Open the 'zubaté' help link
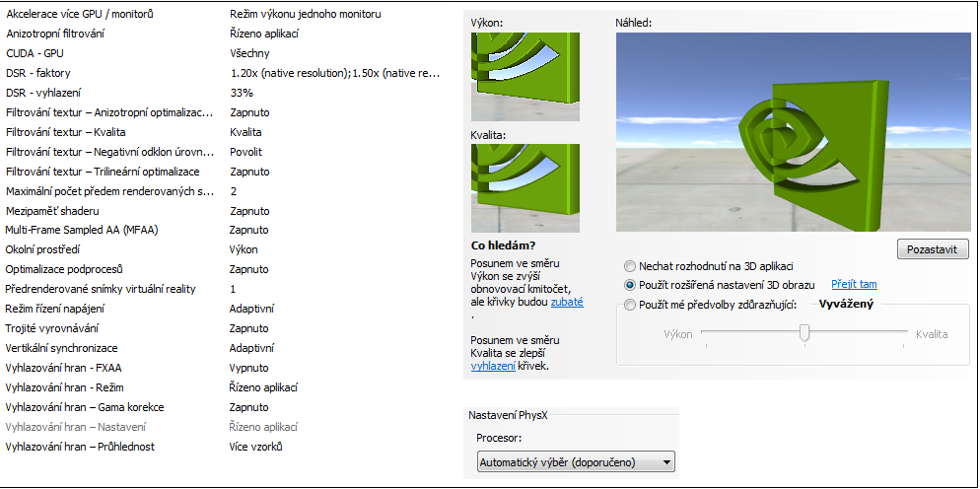Screen dimensions: 980x489 pos(567,302)
